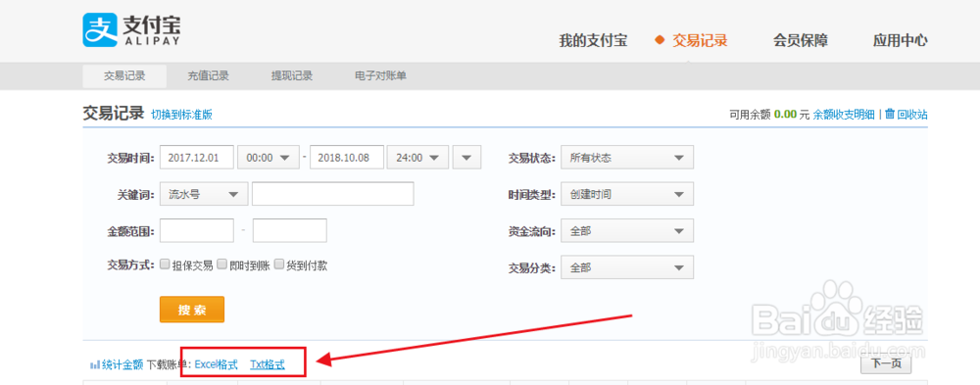980x385 pixels.
Task: Click the 下一页 button
Action: [x=886, y=363]
